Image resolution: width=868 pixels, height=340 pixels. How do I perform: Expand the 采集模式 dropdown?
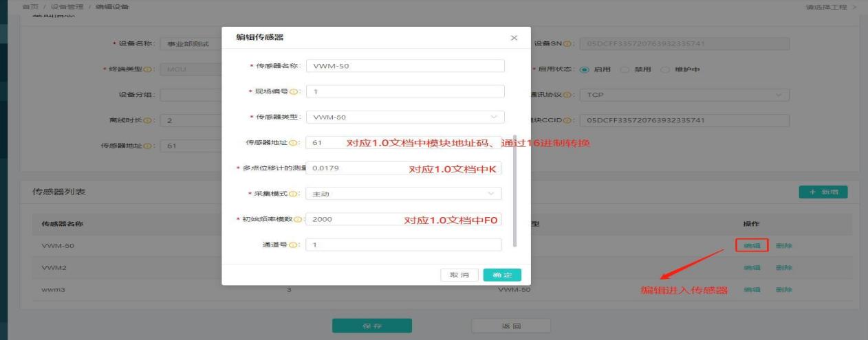point(404,194)
